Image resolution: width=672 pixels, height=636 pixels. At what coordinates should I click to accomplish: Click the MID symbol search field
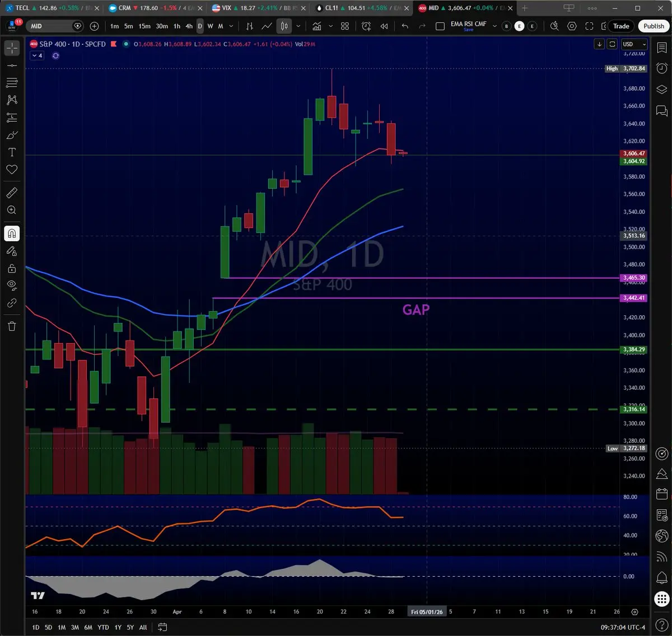(x=56, y=26)
